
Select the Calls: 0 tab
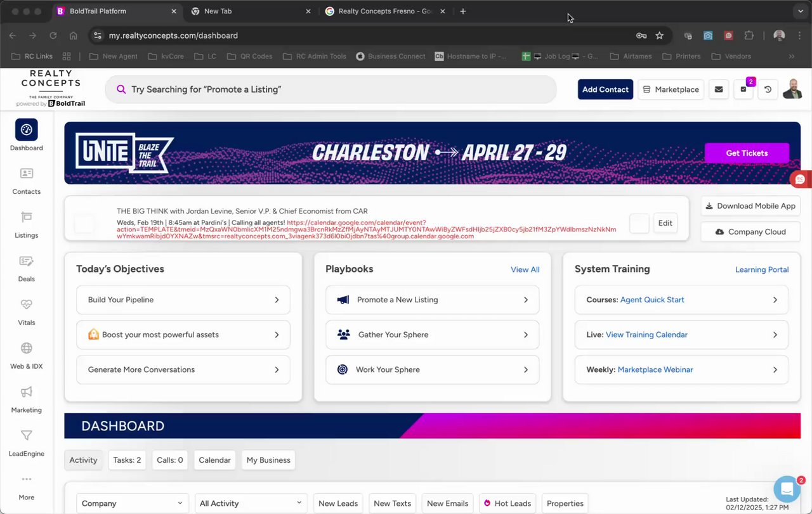(x=170, y=460)
